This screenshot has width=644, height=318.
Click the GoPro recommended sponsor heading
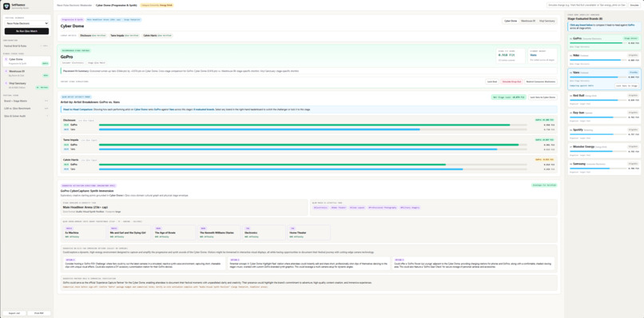point(66,57)
